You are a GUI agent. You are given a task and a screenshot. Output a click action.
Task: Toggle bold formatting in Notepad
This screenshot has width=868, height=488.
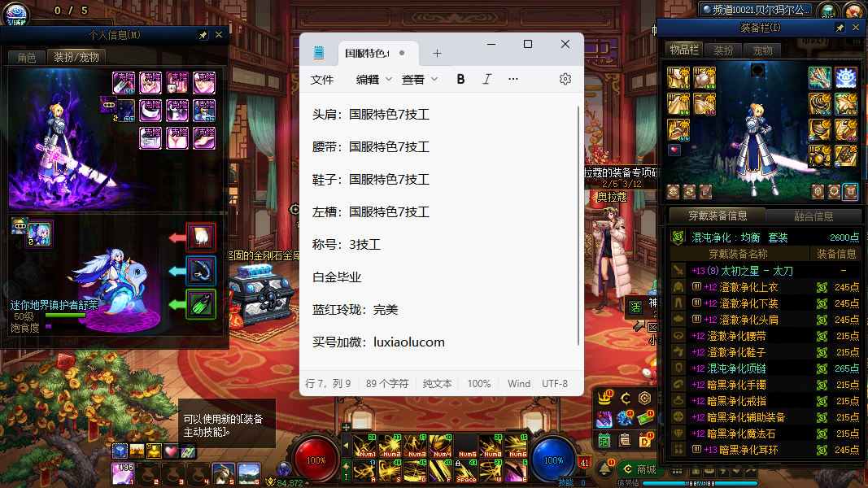tap(461, 79)
